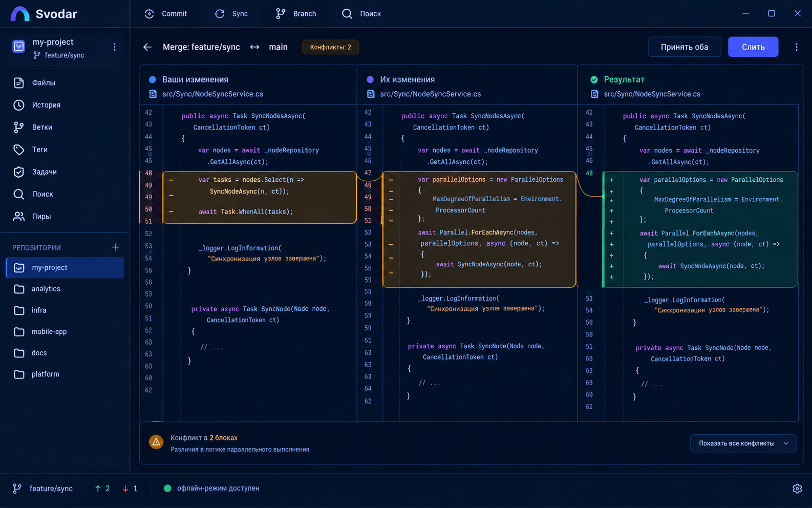This screenshot has height=508, width=812.
Task: Click file path under Результат
Action: 652,94
